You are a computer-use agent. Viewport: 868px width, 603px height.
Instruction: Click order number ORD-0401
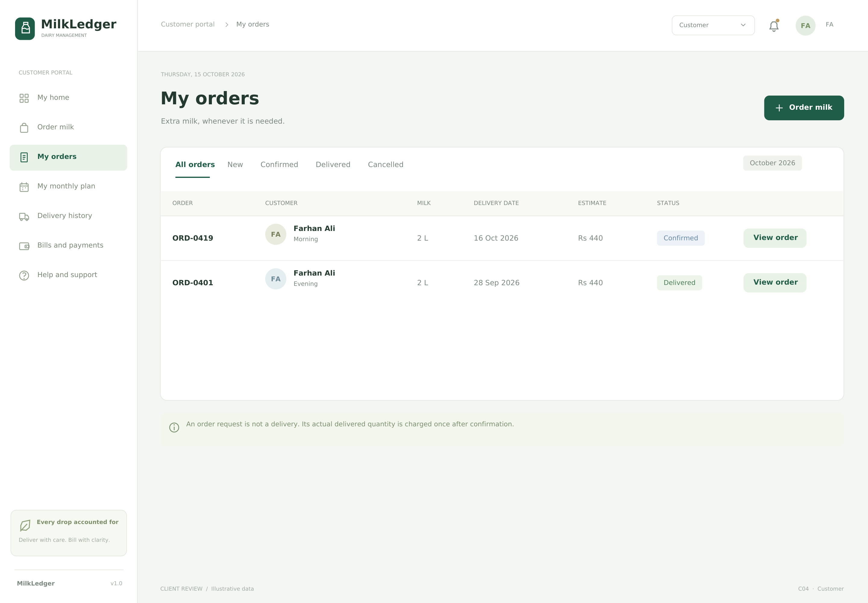193,283
